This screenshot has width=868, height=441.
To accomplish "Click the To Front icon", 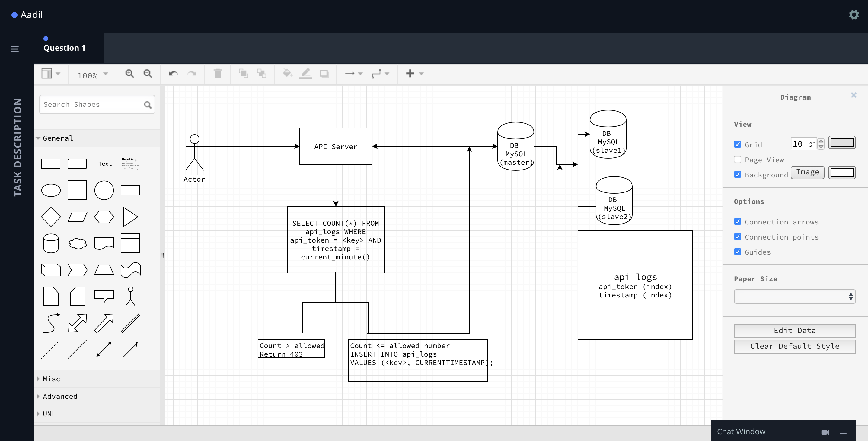I will (x=243, y=73).
